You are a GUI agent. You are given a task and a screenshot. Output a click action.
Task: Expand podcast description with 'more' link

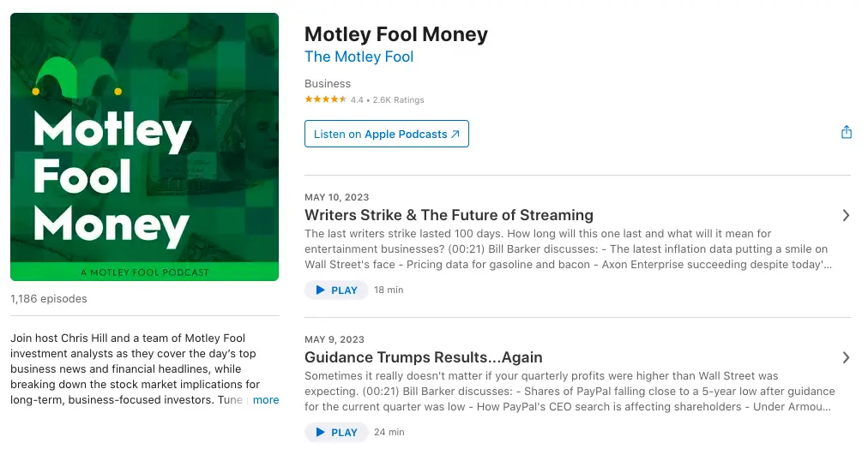(x=266, y=400)
